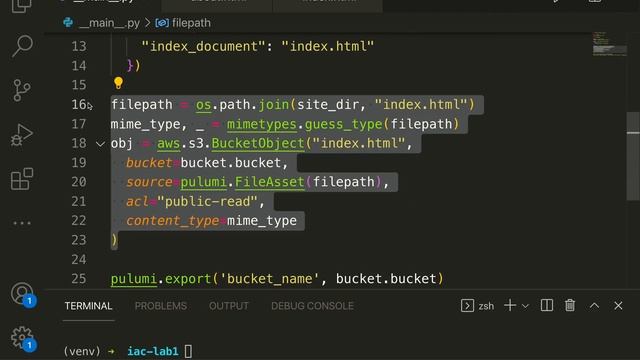
Task: Click the zsh terminal shell icon
Action: tap(467, 306)
